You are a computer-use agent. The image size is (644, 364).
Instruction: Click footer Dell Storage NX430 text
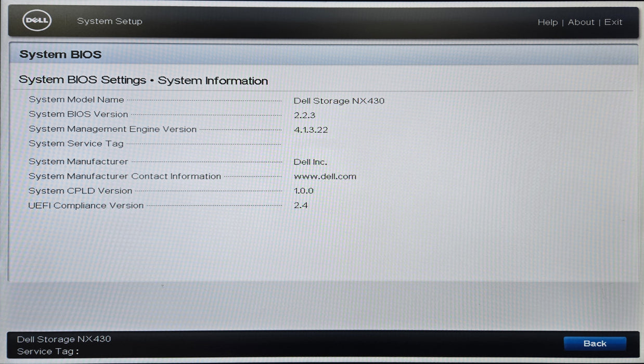tap(64, 339)
